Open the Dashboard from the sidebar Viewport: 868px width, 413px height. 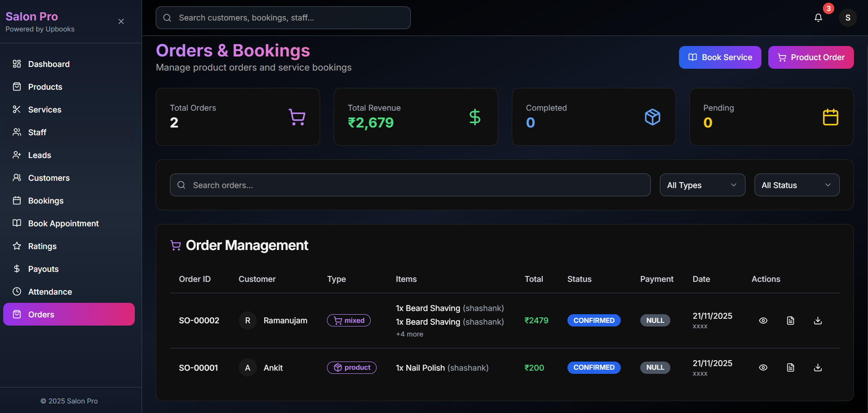coord(49,64)
